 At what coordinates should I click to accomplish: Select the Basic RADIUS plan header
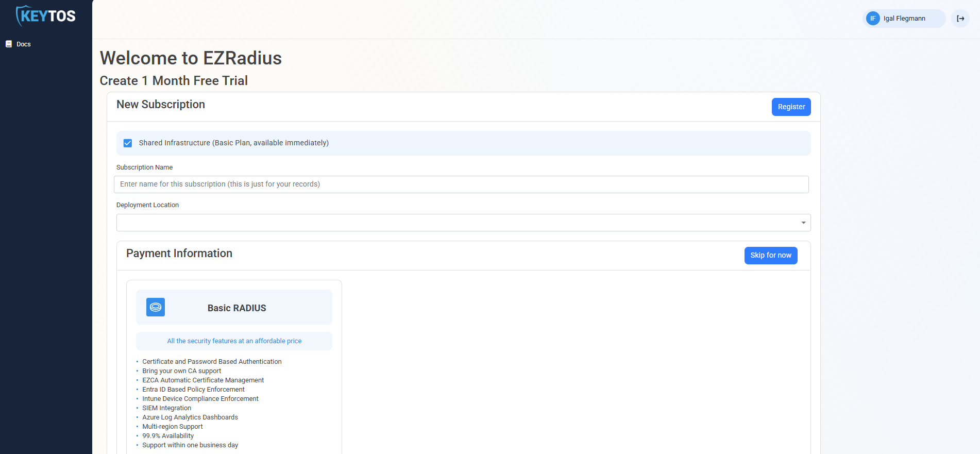[234, 307]
